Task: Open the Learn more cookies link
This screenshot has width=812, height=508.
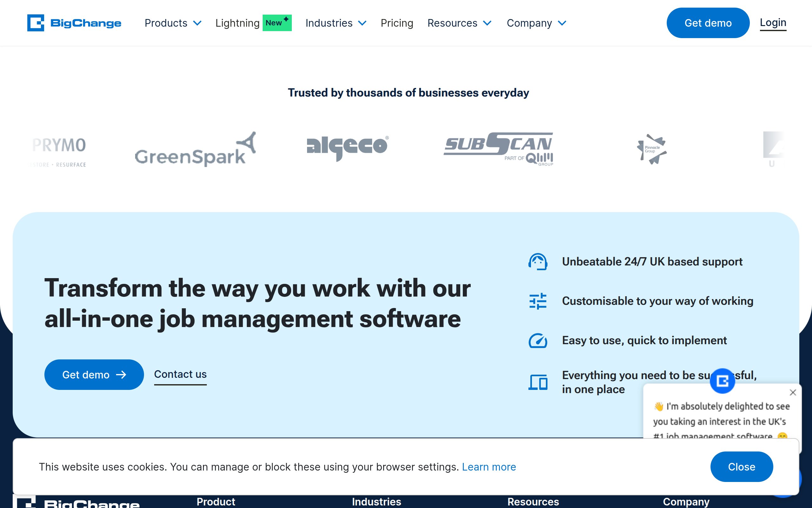Action: (x=489, y=467)
